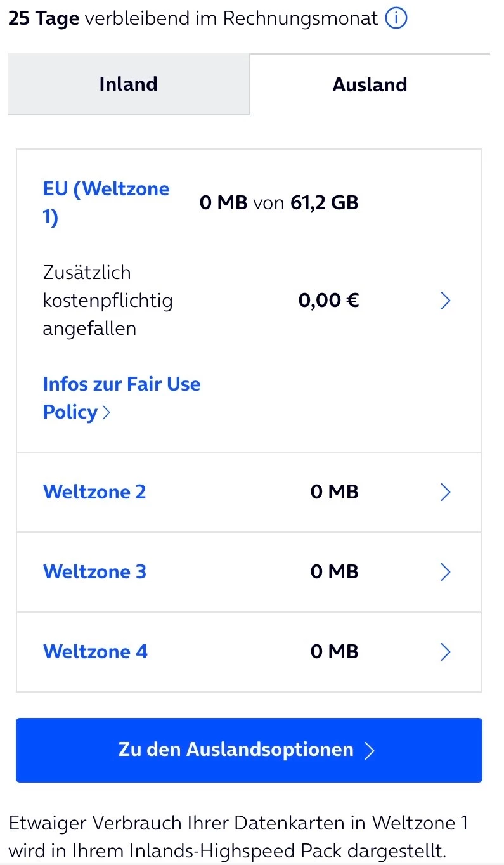
Task: Switch to the Inland tab
Action: click(x=128, y=84)
